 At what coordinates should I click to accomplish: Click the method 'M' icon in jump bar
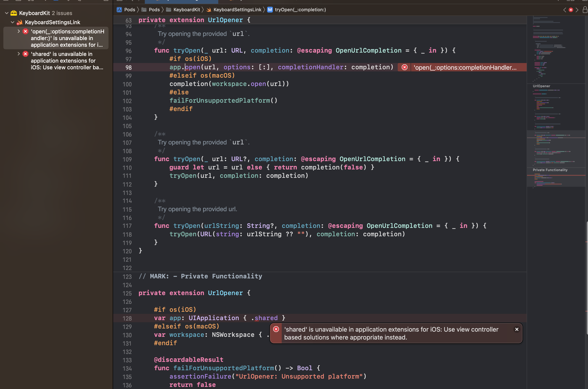pos(270,10)
